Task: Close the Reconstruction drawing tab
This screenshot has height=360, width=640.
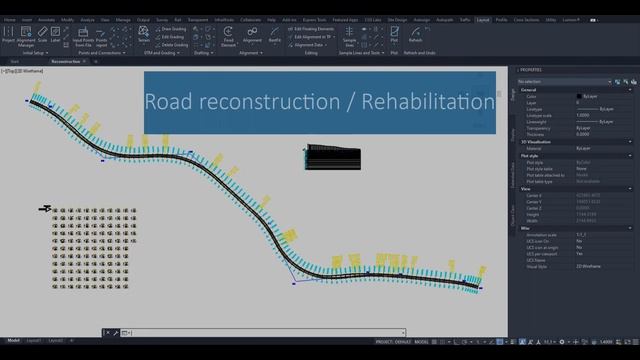Action: pyautogui.click(x=84, y=62)
